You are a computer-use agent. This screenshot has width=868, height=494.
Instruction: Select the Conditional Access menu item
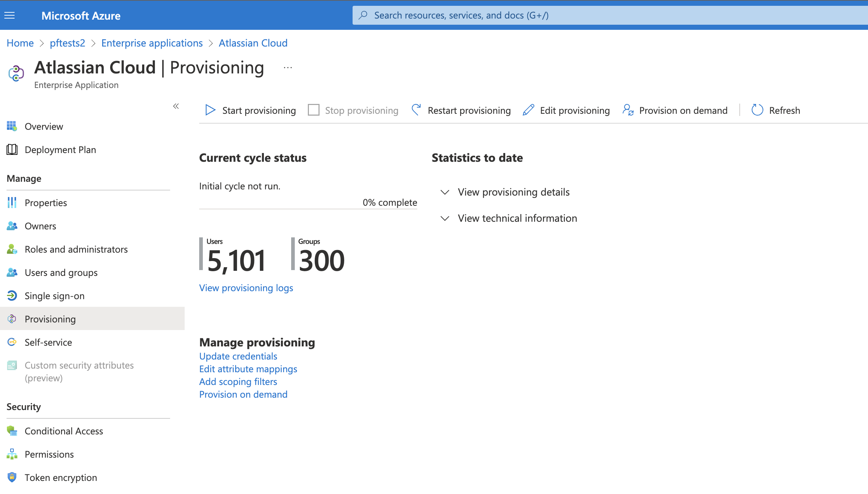coord(64,431)
